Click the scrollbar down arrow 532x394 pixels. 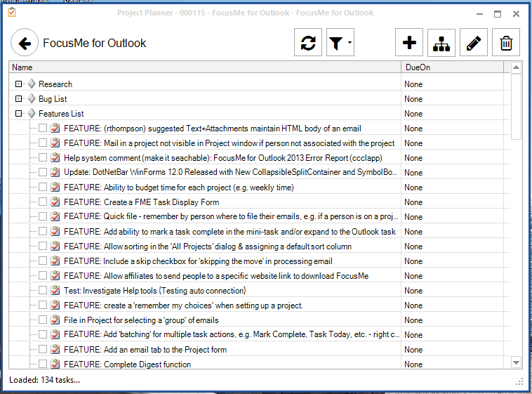pyautogui.click(x=516, y=362)
